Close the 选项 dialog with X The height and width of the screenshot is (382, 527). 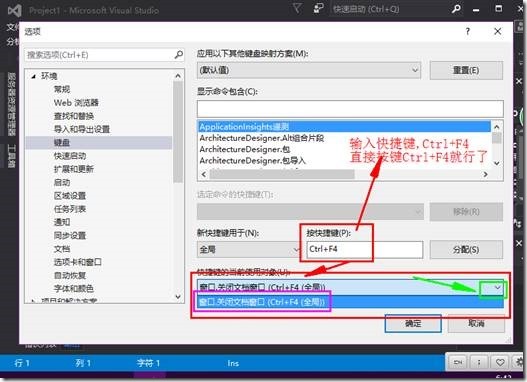tap(498, 32)
